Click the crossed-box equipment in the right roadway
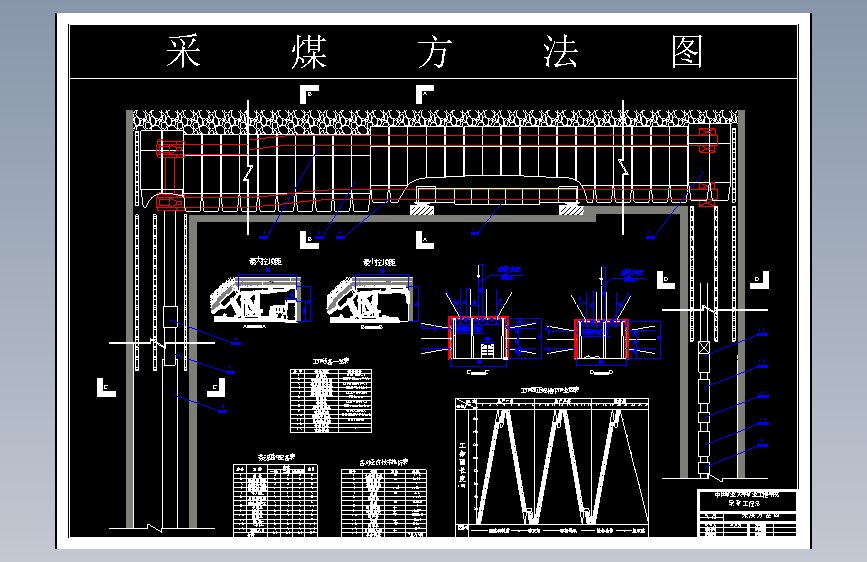Image resolution: width=867 pixels, height=562 pixels. (703, 347)
